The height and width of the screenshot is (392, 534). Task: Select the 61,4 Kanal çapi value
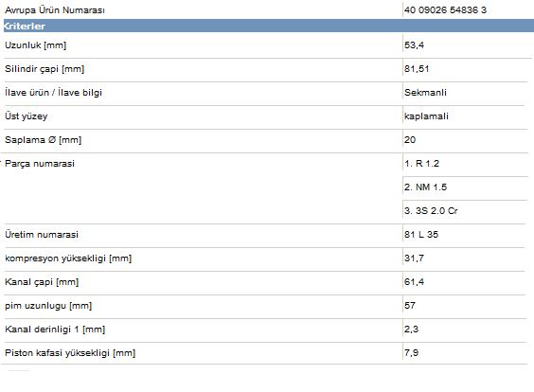[414, 281]
